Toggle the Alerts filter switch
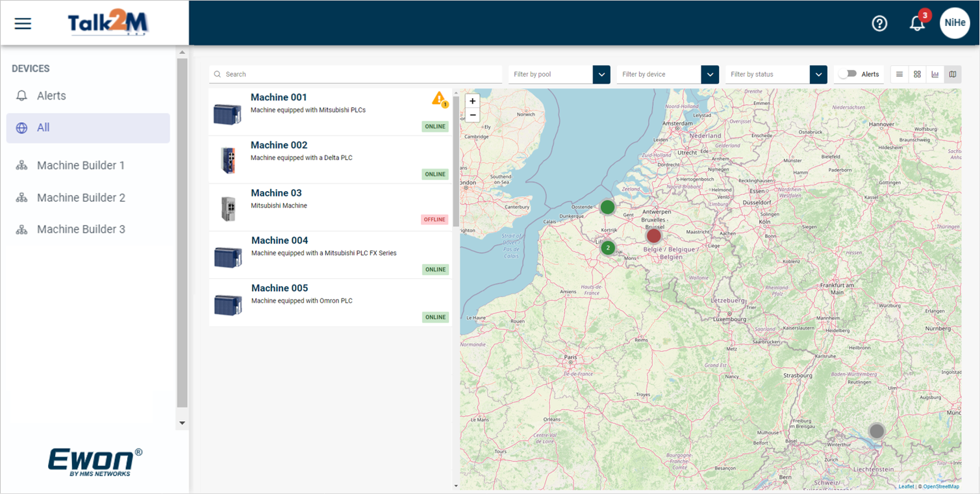The height and width of the screenshot is (494, 980). [848, 74]
